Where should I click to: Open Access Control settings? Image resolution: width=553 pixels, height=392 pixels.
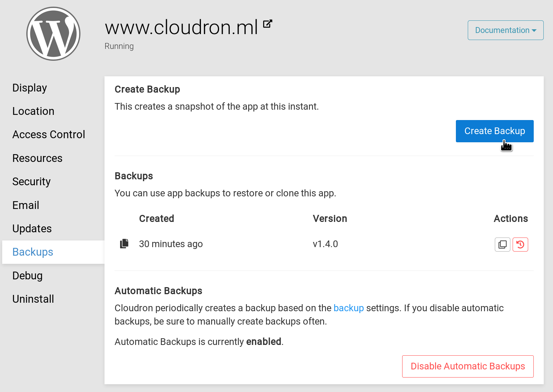(x=49, y=134)
